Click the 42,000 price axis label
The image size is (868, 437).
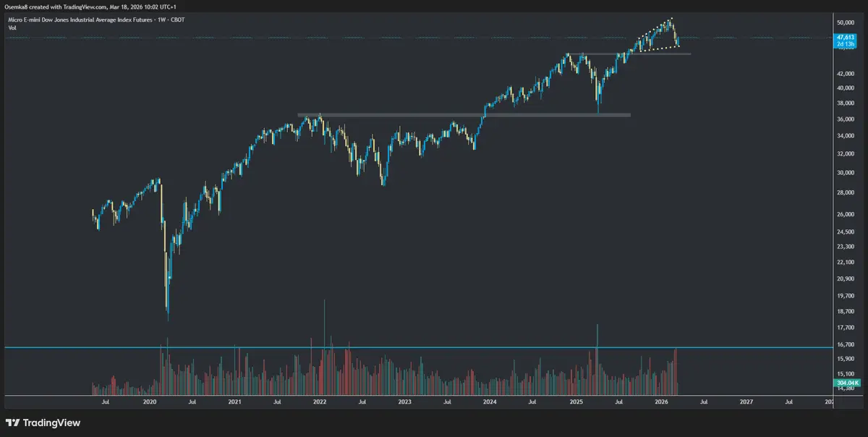(x=845, y=74)
